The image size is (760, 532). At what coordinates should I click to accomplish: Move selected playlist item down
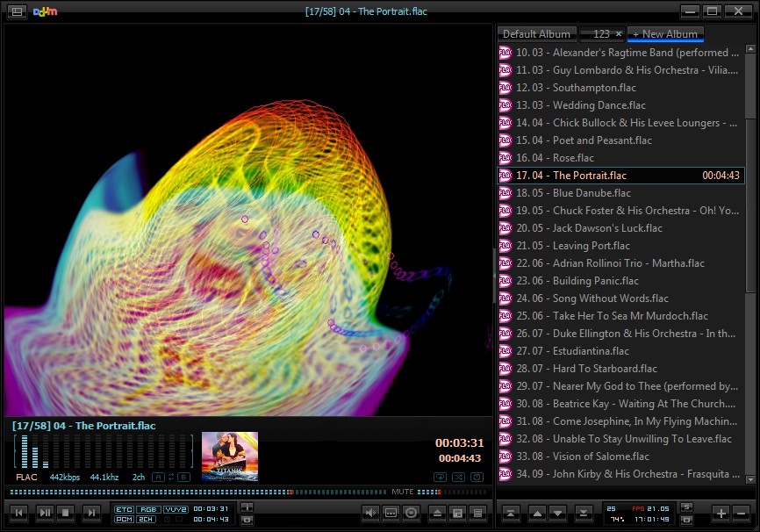coord(557,513)
